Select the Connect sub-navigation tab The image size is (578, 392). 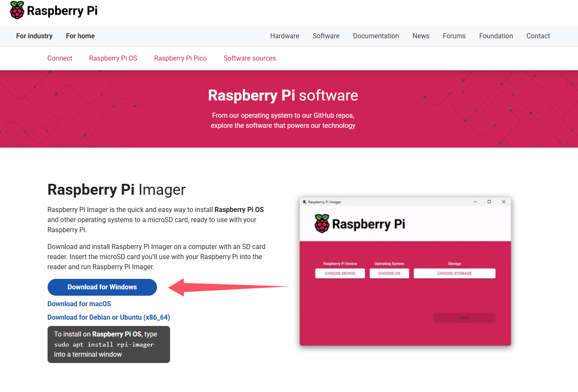tap(60, 58)
